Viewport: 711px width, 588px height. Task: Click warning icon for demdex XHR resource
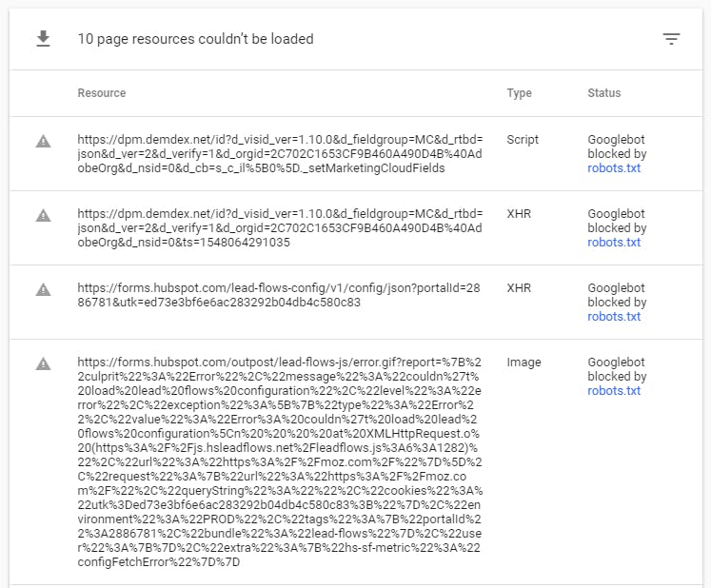tap(43, 215)
